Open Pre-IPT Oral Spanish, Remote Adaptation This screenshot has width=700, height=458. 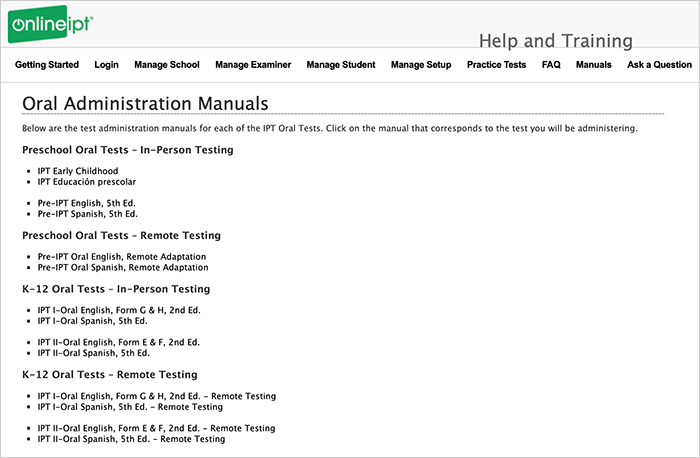pyautogui.click(x=123, y=267)
